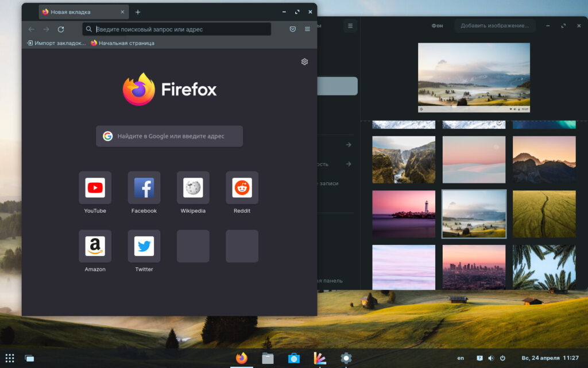This screenshot has height=368, width=588.
Task: Click Добавить изображение button
Action: [x=494, y=26]
